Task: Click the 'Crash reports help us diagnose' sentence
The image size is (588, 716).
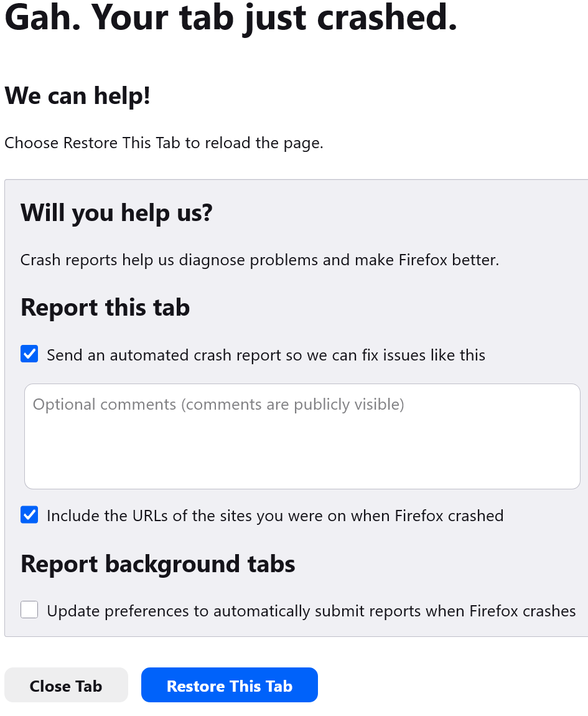Action: [259, 260]
